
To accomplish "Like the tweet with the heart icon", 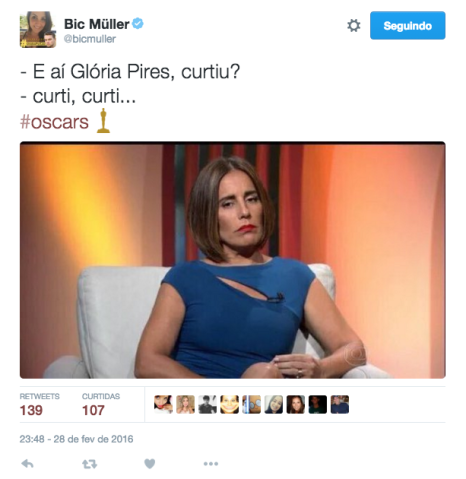I will [x=150, y=464].
